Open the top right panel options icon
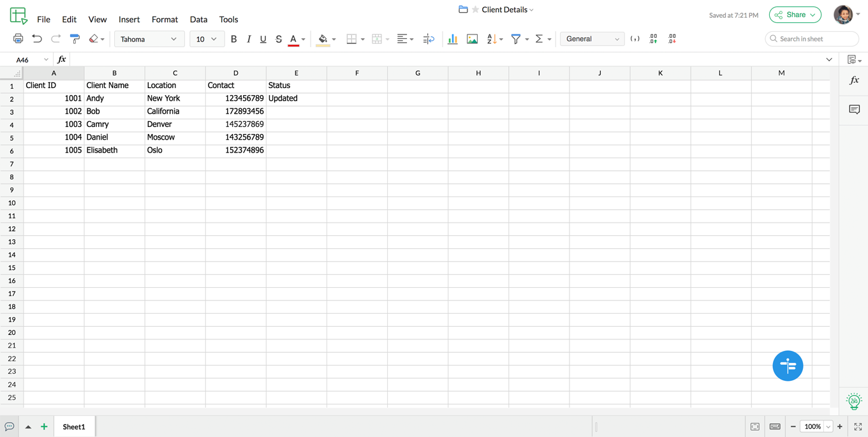 853,59
